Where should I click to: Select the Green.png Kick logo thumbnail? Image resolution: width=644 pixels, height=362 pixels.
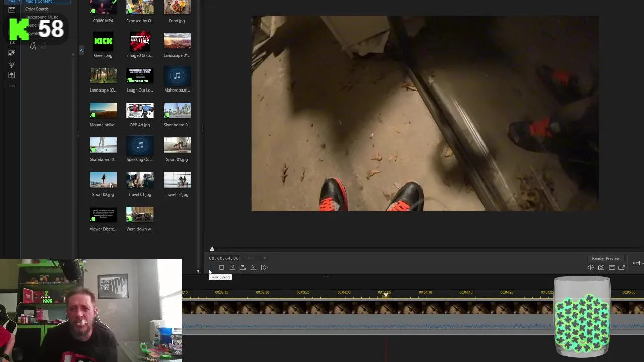[103, 41]
